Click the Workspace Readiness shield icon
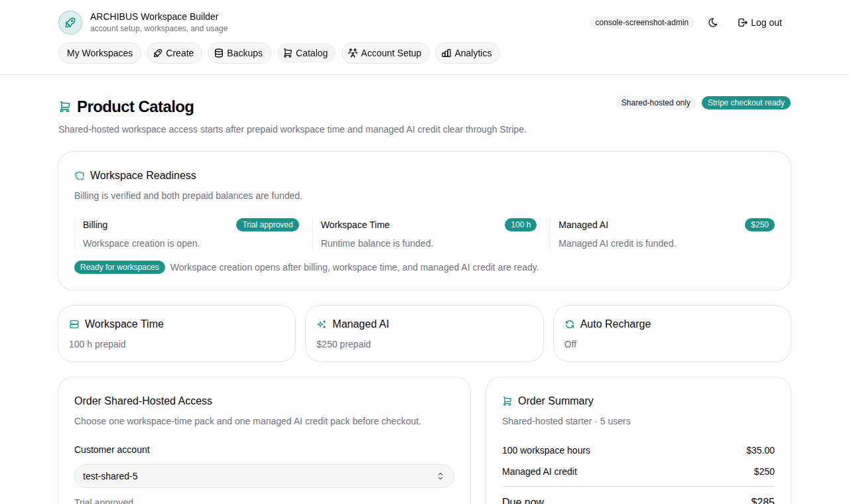This screenshot has height=504, width=849. pyautogui.click(x=79, y=176)
